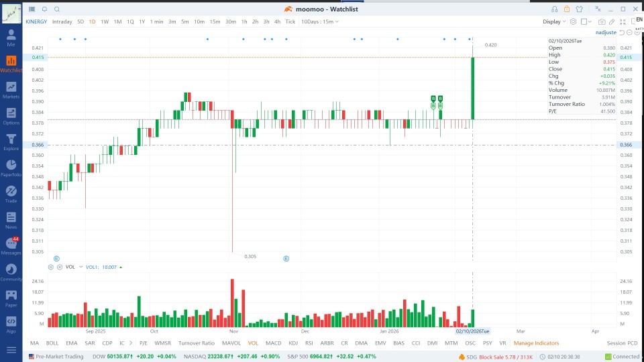Take a chart screenshot with camera icon
644x362 pixels.
(602, 21)
